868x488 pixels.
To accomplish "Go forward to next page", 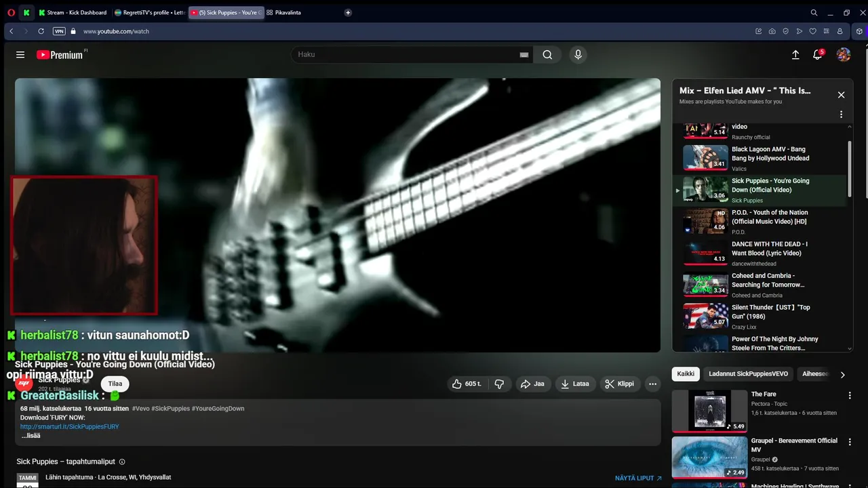I will pyautogui.click(x=26, y=31).
